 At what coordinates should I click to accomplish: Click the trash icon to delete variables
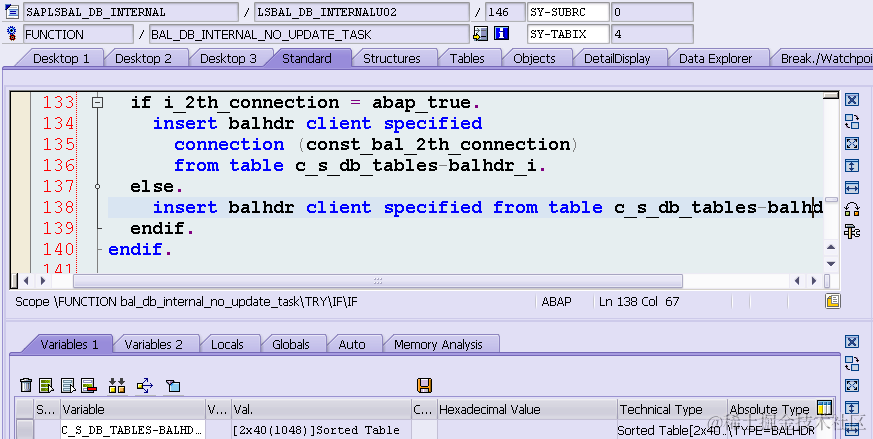26,385
